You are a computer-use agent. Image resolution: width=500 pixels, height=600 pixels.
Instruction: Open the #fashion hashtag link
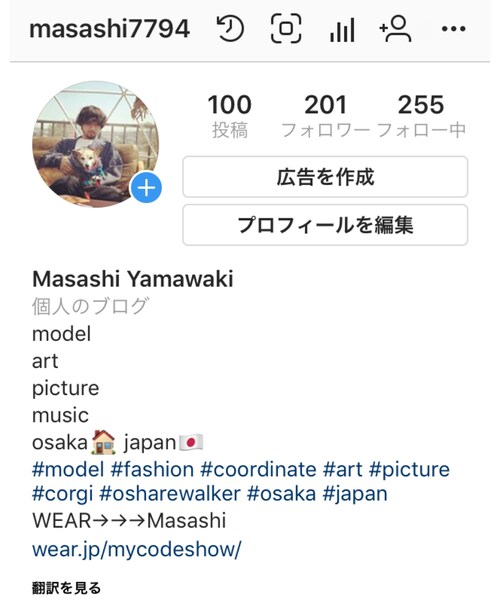[152, 470]
